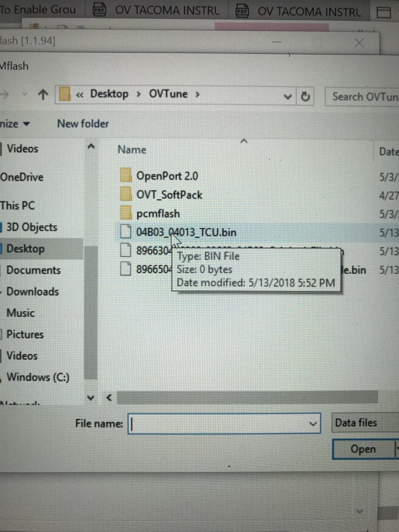
Task: Select This PC in navigation pane
Action: tap(17, 205)
